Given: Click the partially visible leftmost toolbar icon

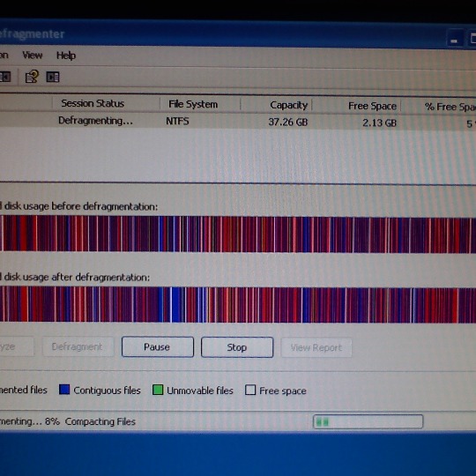Looking at the screenshot, I should 5,77.
